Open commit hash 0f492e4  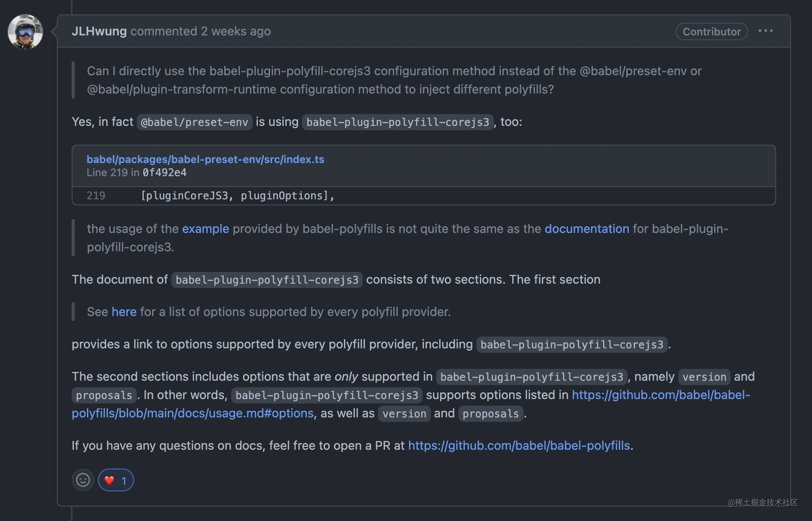165,173
